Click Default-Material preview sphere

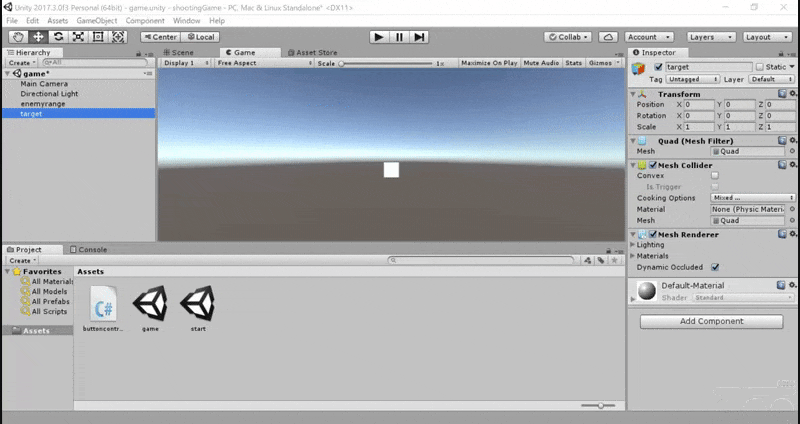tap(647, 291)
